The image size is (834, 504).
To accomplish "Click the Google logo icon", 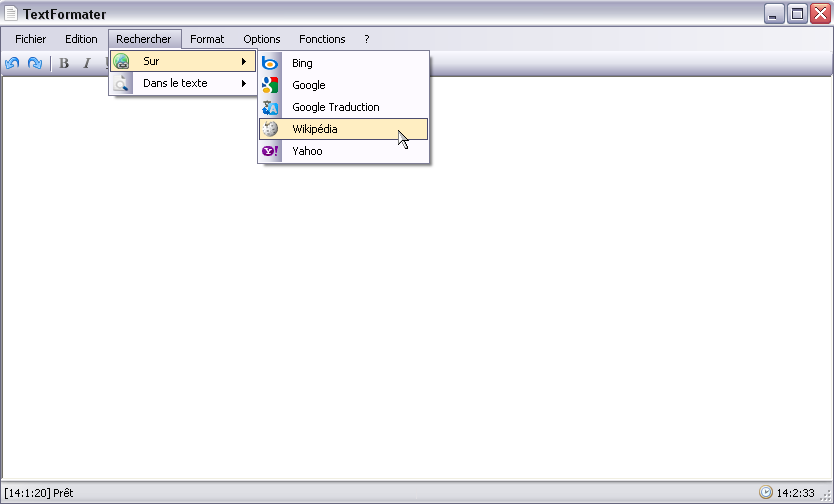I will click(x=270, y=85).
